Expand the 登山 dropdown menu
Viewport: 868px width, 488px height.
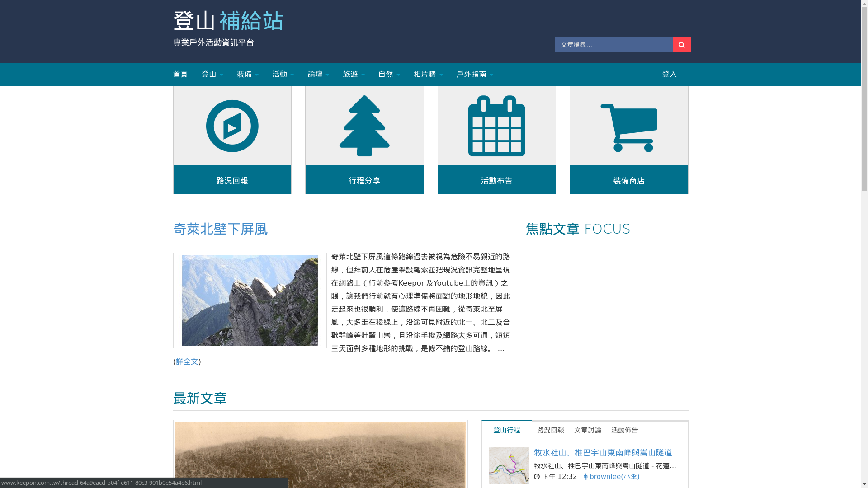coord(212,74)
